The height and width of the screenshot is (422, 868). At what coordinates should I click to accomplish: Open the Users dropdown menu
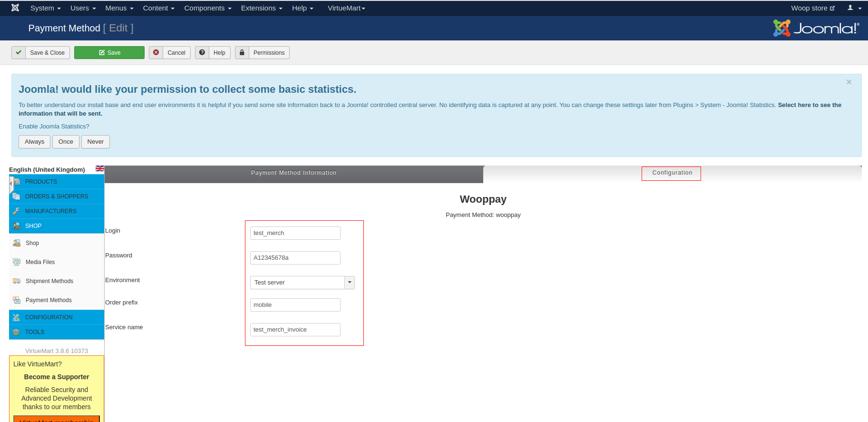point(83,8)
